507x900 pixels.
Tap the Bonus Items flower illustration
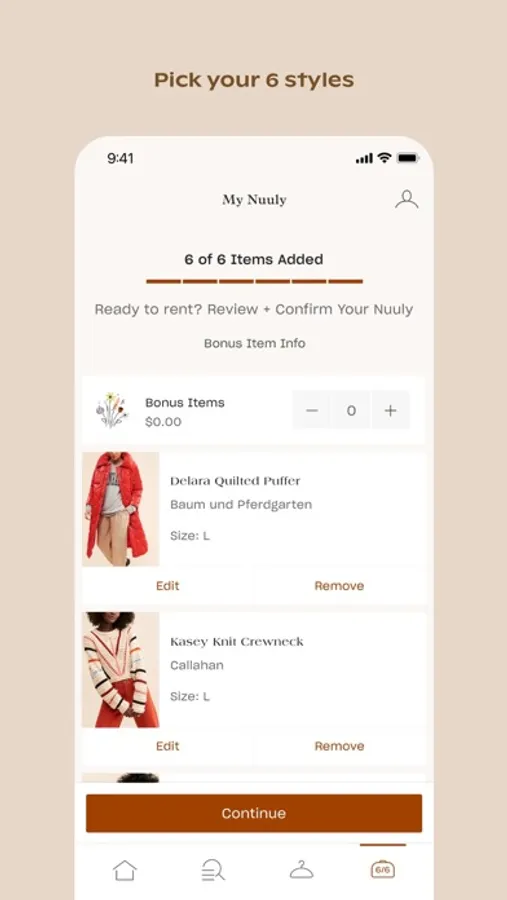pyautogui.click(x=112, y=410)
